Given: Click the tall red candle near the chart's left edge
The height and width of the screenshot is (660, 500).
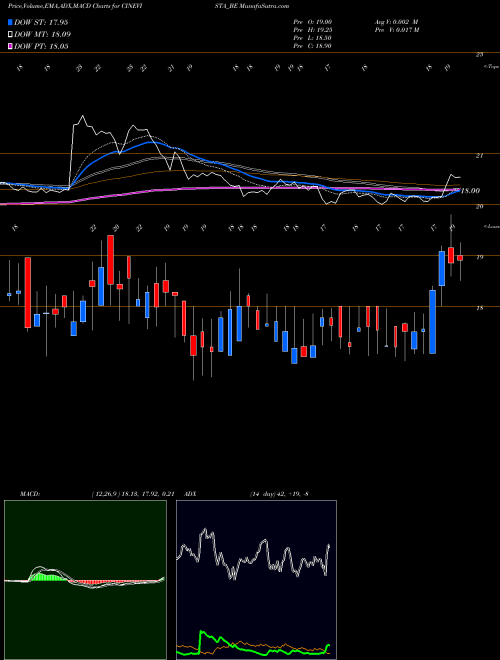Looking at the screenshot, I should (x=28, y=293).
